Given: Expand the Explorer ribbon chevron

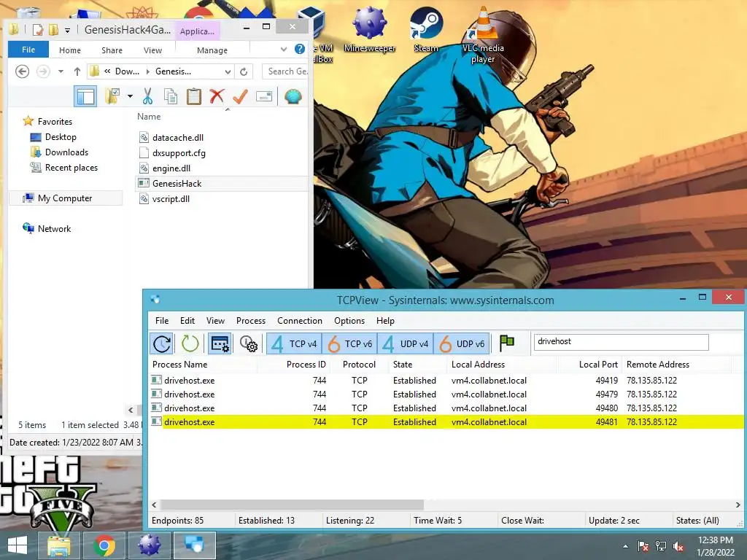Looking at the screenshot, I should click(x=284, y=49).
